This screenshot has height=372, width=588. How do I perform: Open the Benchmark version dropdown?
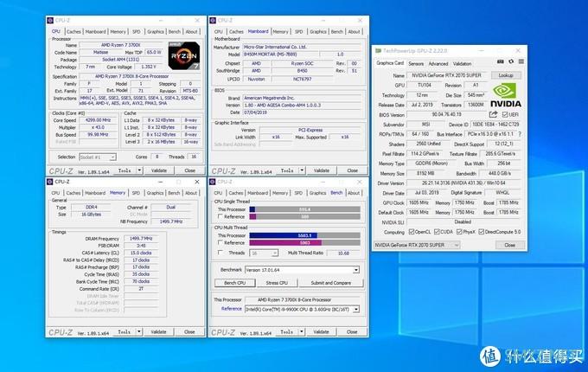click(303, 270)
